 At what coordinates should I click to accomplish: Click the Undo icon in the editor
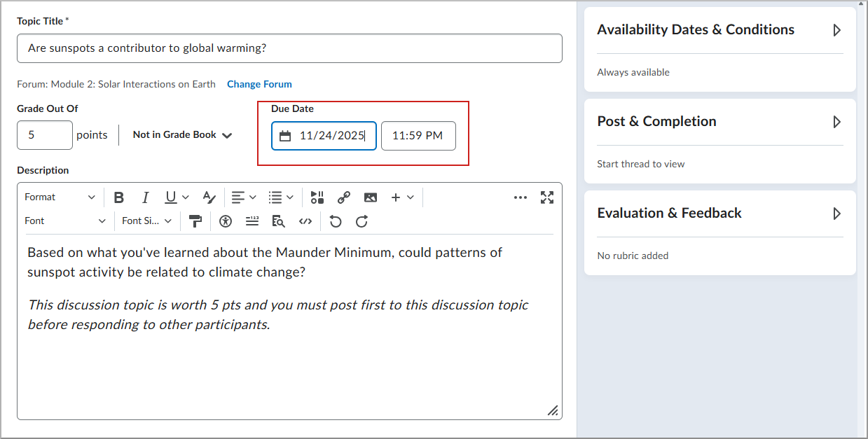[335, 221]
